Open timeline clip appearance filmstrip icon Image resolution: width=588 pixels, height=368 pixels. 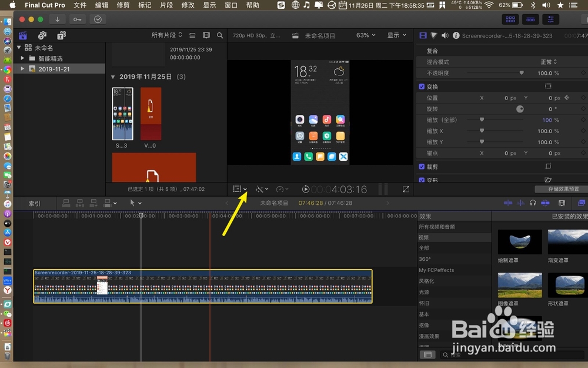[562, 203]
